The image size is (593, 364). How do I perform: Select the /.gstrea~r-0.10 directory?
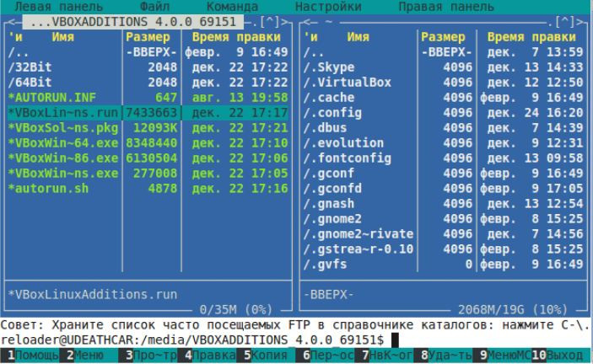(443, 249)
